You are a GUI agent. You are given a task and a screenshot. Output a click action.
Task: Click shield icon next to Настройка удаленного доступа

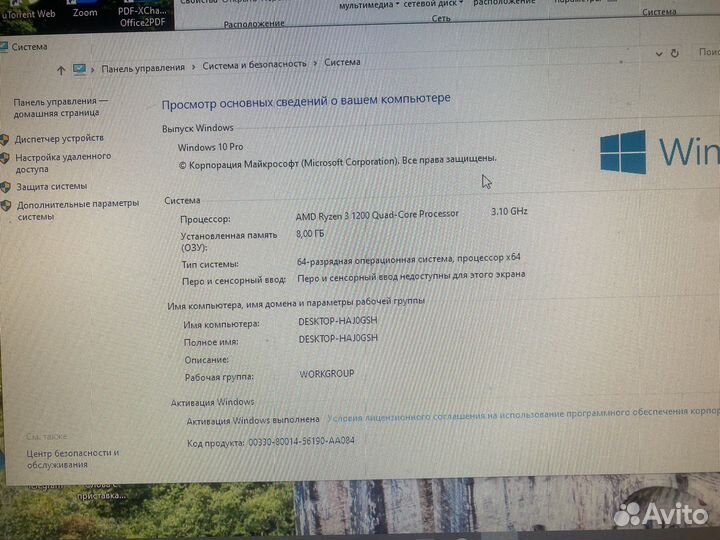5,159
